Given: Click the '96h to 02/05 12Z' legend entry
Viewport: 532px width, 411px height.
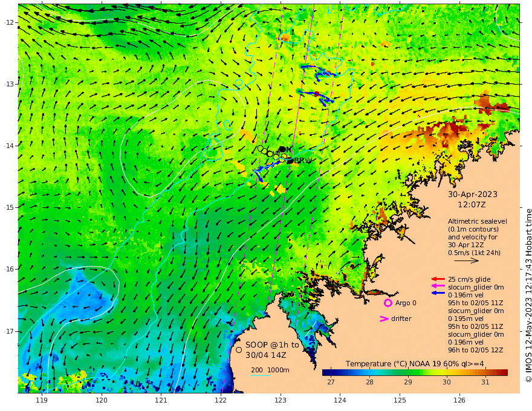Looking at the screenshot, I should click(475, 350).
